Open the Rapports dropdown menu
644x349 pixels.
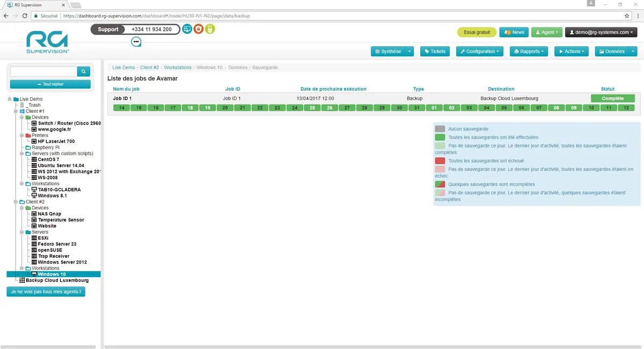(x=529, y=52)
